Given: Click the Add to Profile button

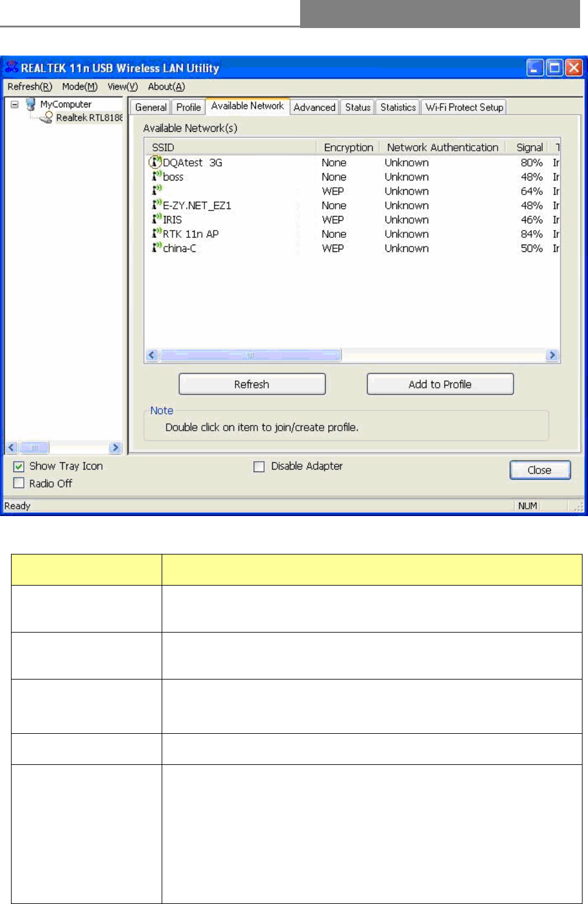Looking at the screenshot, I should [440, 384].
